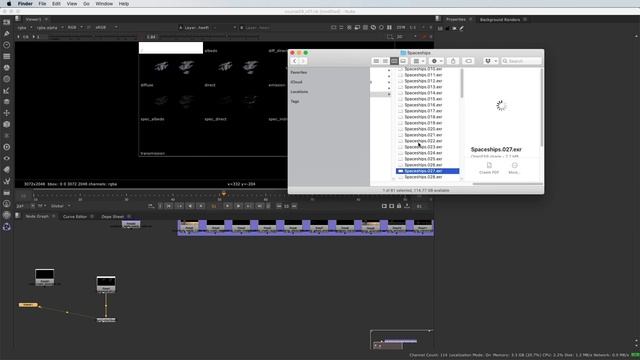Select the orange Viewer1 node in Node Graph
640x360 pixels.
point(28,305)
